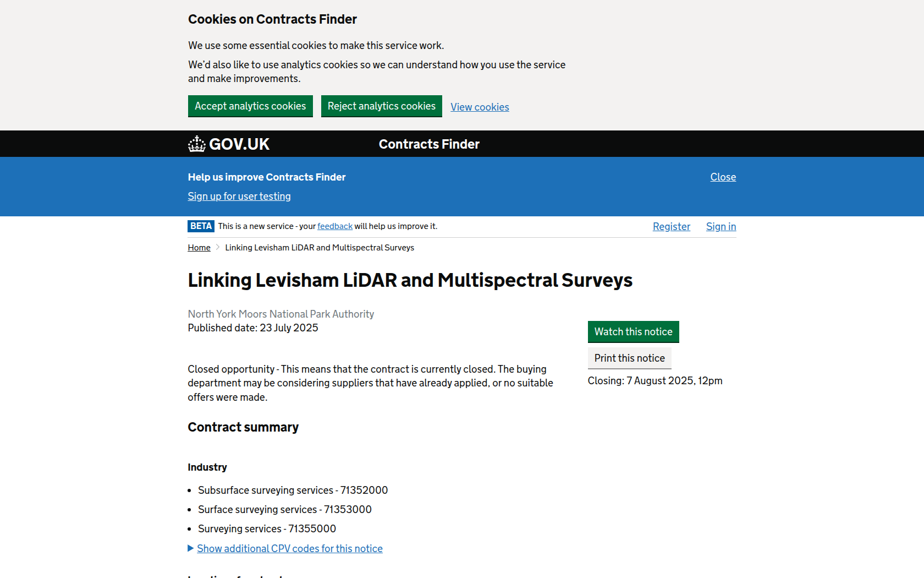924x578 pixels.
Task: Expand additional CPV codes disclosure triangle
Action: (x=290, y=548)
